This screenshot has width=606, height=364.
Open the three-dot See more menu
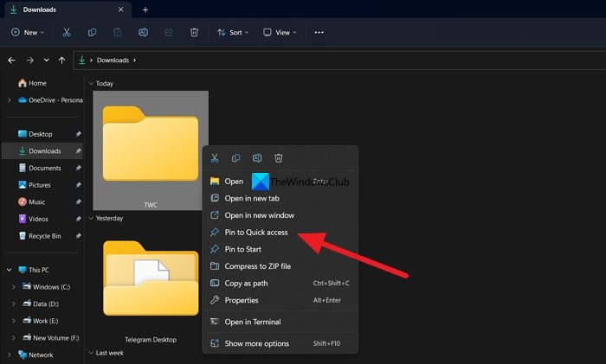pos(319,32)
